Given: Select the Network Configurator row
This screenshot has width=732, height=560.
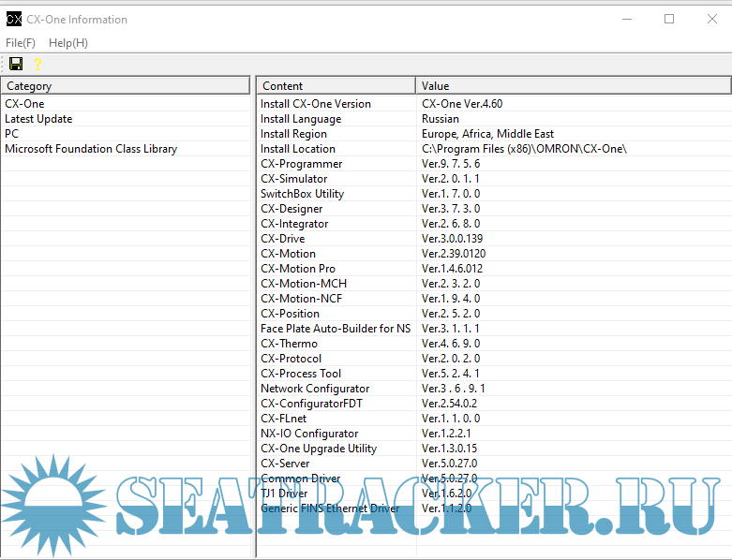Looking at the screenshot, I should click(x=315, y=389).
